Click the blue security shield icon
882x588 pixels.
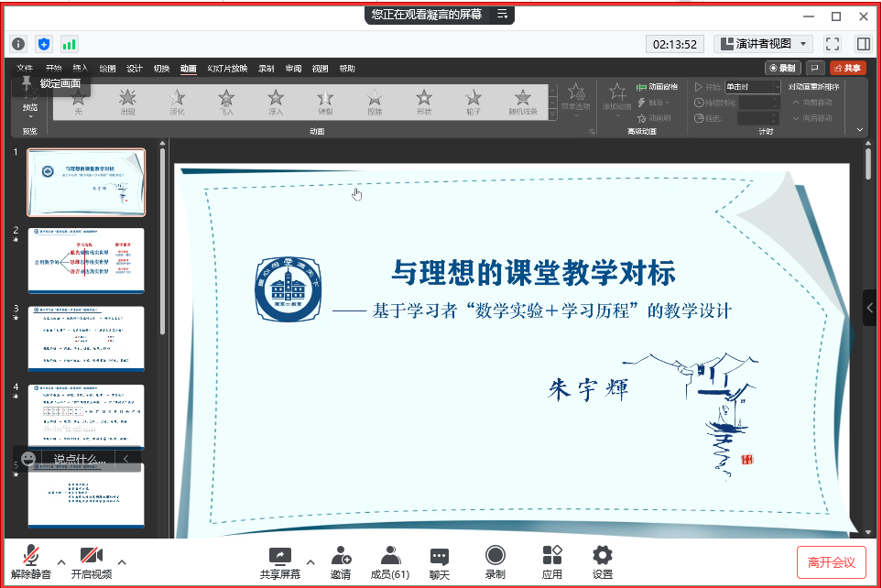coord(44,44)
